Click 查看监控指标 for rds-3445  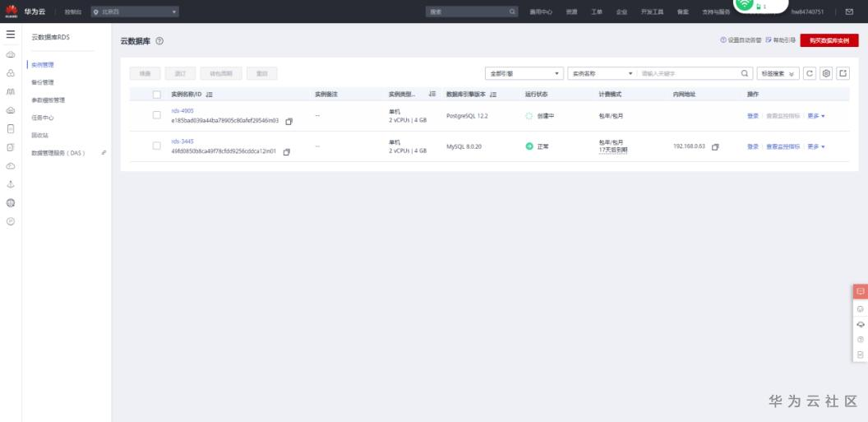pyautogui.click(x=783, y=146)
